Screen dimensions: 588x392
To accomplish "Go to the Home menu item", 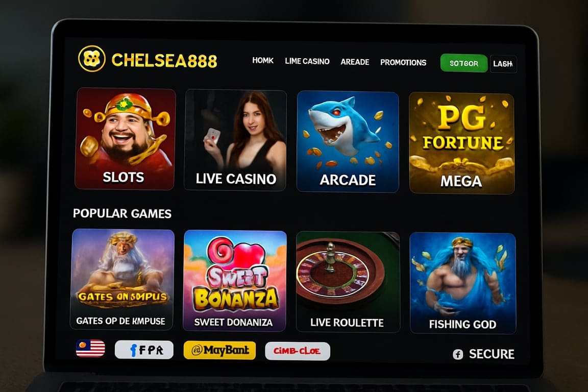I will [263, 60].
